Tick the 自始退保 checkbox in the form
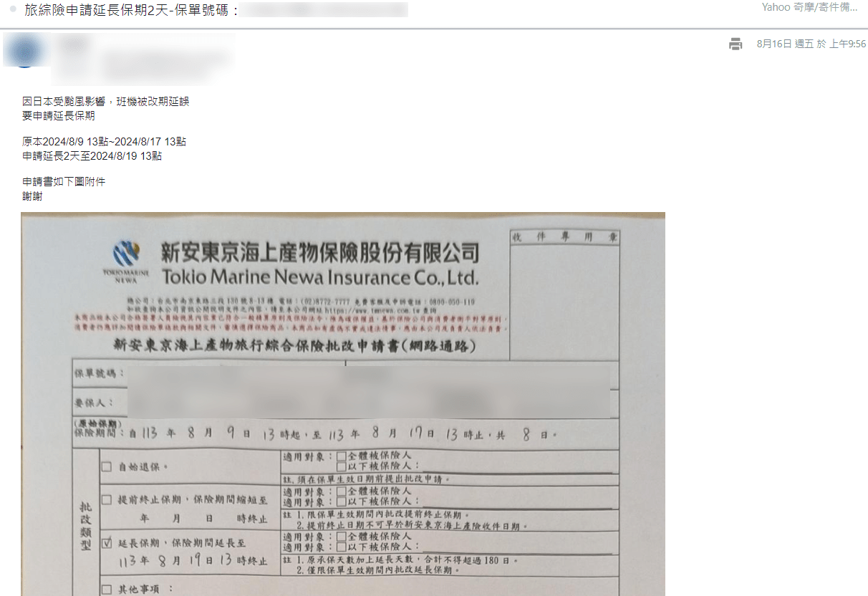The height and width of the screenshot is (596, 868). [107, 467]
